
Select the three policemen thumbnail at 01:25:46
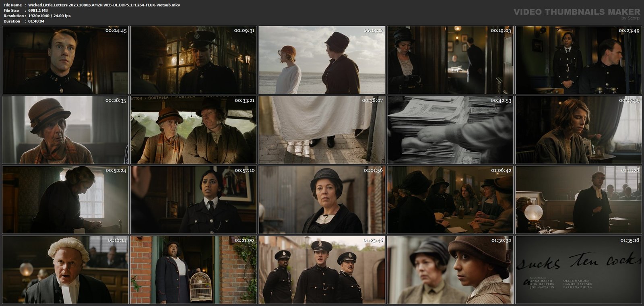tap(322, 270)
